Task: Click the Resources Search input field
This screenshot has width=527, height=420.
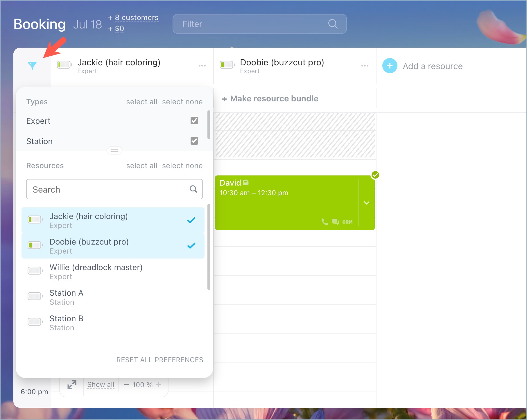Action: [109, 189]
